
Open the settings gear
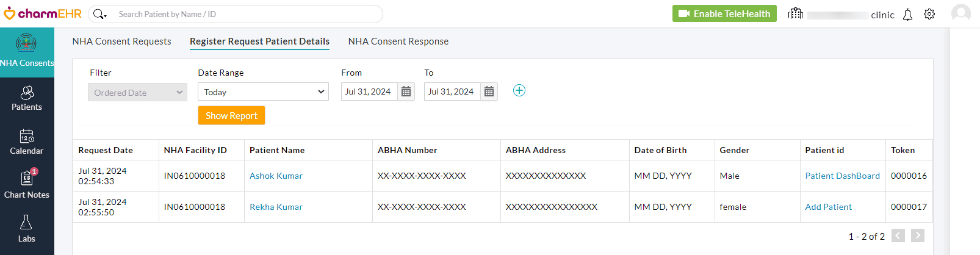929,14
